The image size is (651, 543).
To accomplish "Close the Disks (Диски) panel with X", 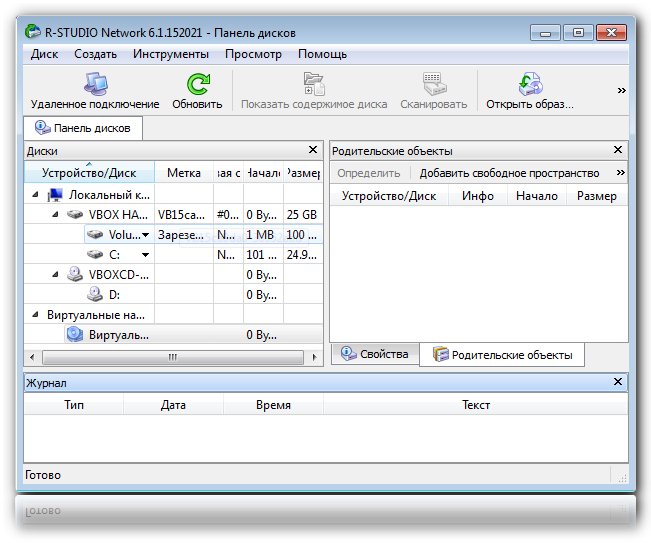I will pyautogui.click(x=313, y=151).
